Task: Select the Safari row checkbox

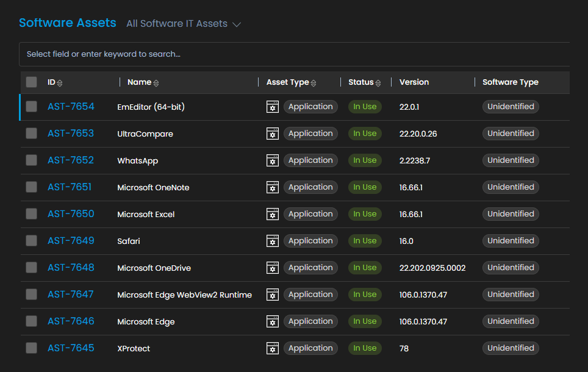Action: coord(32,240)
